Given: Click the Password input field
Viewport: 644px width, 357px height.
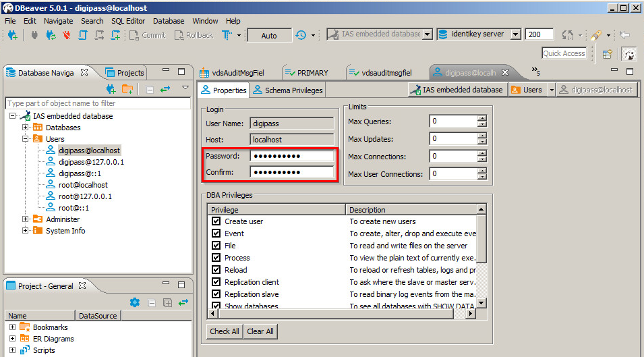Looking at the screenshot, I should [291, 156].
